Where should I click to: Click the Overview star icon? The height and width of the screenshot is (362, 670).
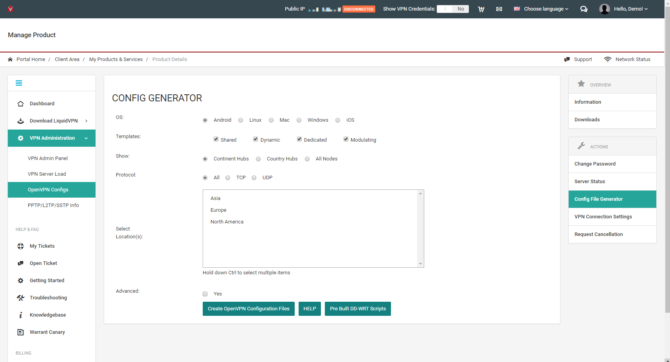coord(581,84)
